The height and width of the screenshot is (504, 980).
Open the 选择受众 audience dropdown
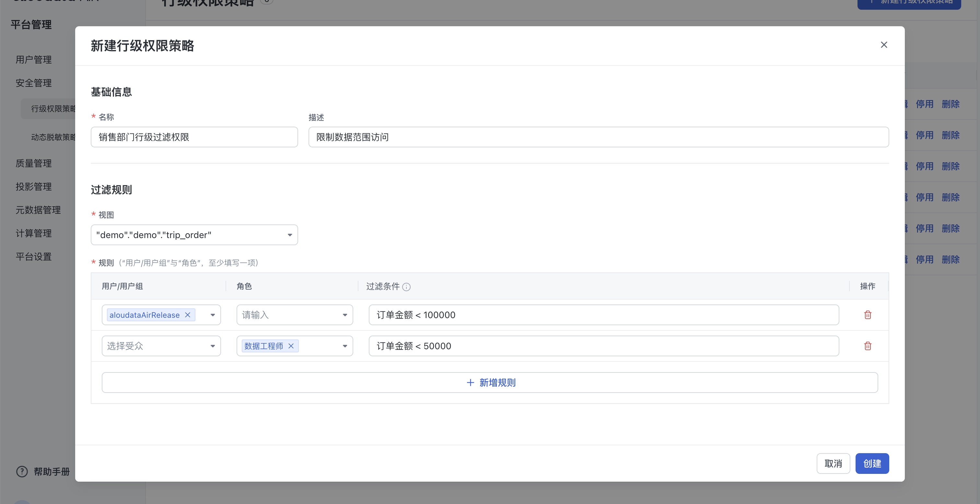click(161, 346)
